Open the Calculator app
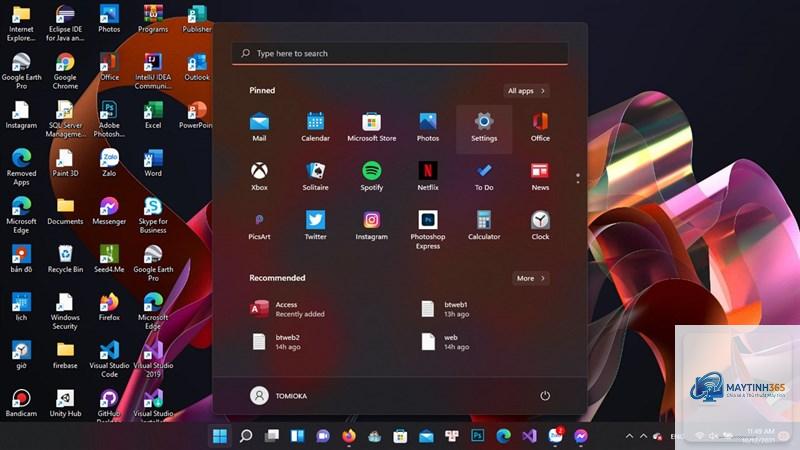The image size is (800, 450). click(x=484, y=225)
